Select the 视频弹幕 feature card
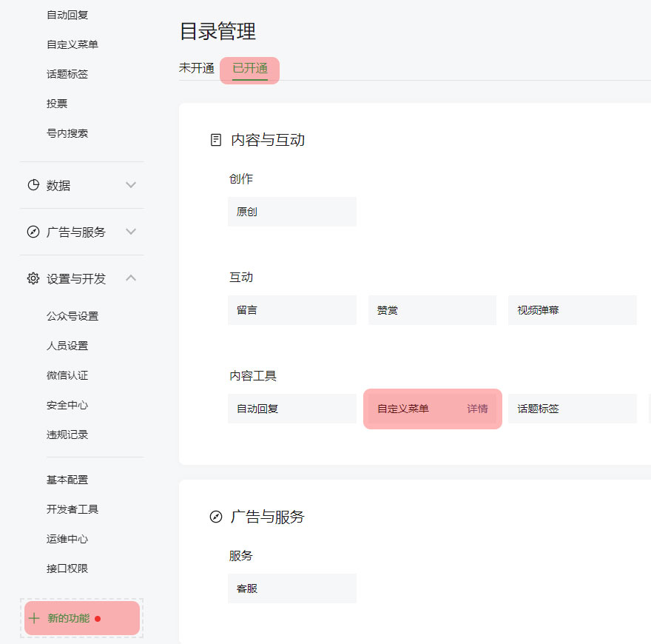Image resolution: width=651 pixels, height=644 pixels. pos(572,310)
